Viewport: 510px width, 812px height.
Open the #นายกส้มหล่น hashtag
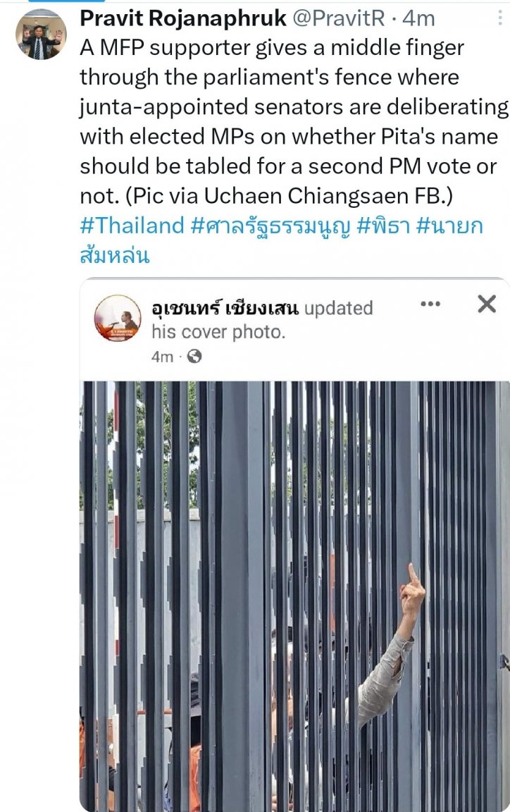281,241
